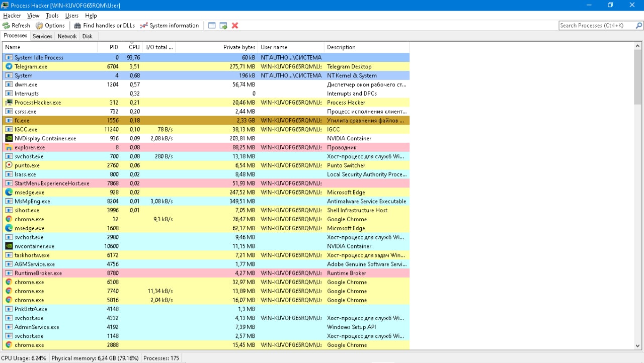Screen dimensions: 644x363
Task: Select the AGMService.exe row
Action: click(206, 264)
